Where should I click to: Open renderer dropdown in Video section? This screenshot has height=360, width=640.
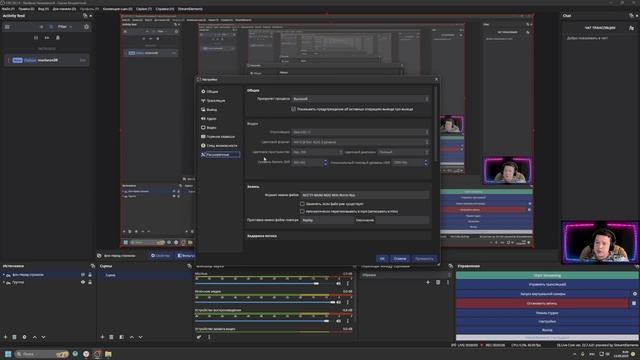(360, 132)
